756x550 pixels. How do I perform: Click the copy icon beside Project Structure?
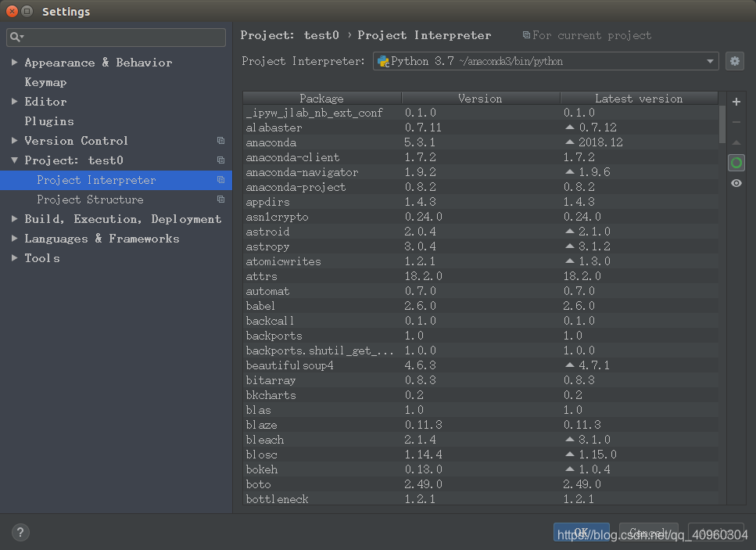click(x=220, y=200)
